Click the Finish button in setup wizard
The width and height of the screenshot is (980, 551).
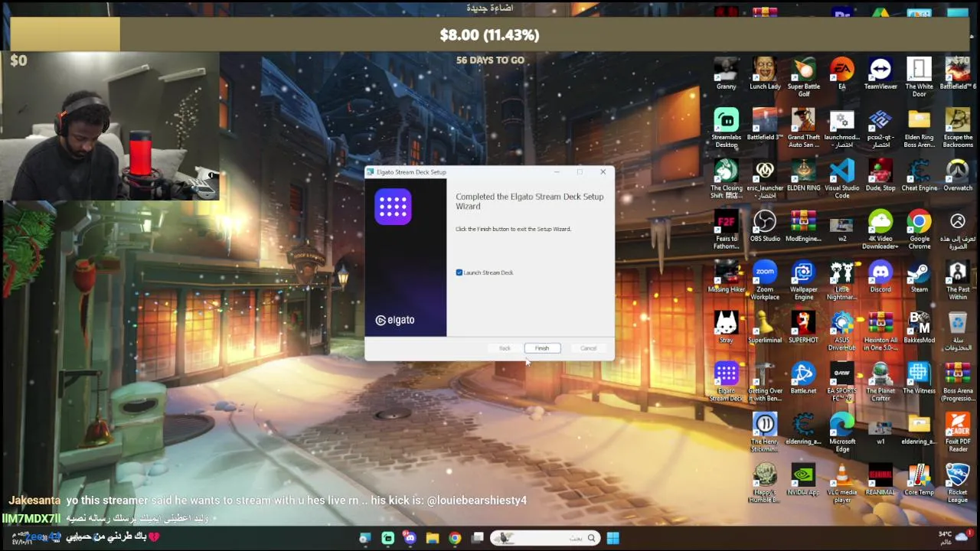click(x=542, y=348)
